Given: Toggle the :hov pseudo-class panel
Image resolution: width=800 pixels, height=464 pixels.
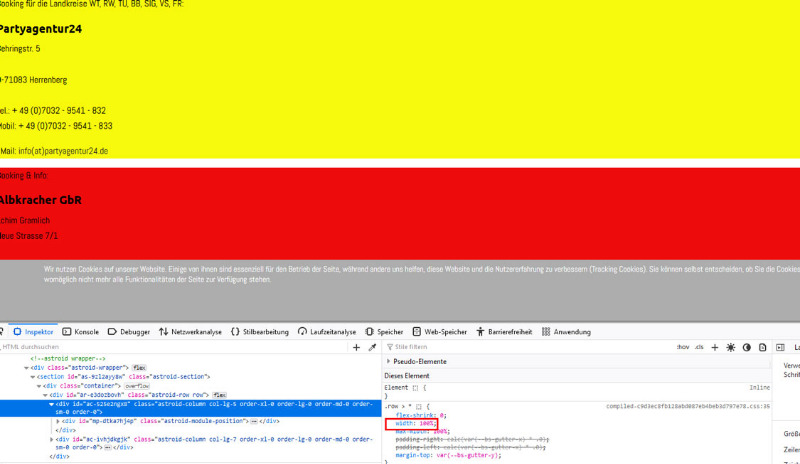Looking at the screenshot, I should pyautogui.click(x=683, y=347).
